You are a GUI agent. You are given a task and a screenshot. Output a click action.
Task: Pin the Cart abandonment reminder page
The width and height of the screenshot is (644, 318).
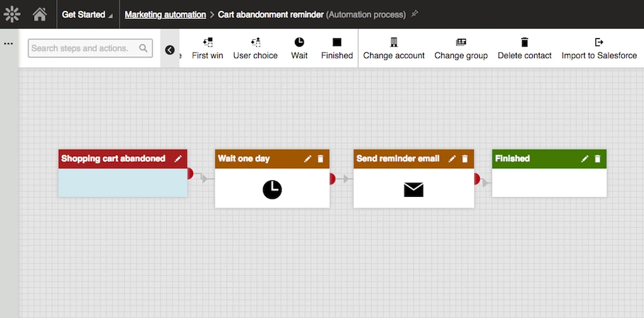tap(415, 15)
